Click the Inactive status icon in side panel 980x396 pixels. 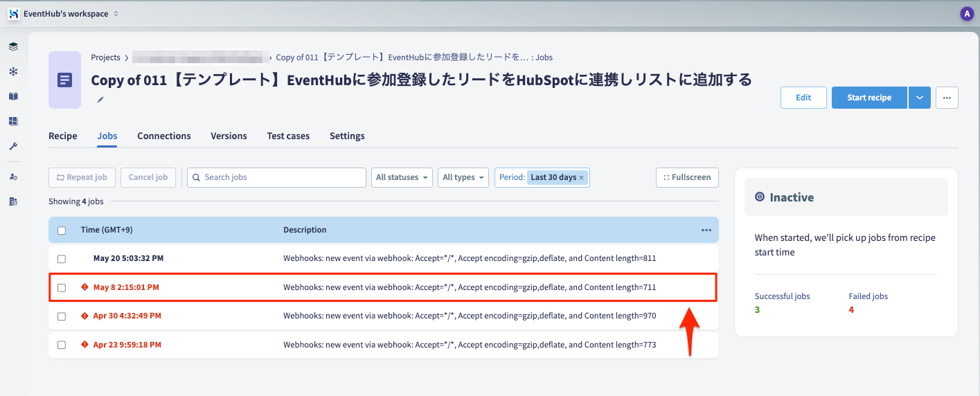coord(760,197)
